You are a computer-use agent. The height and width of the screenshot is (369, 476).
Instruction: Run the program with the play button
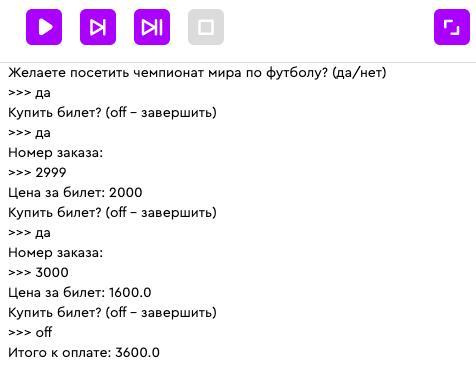44,27
